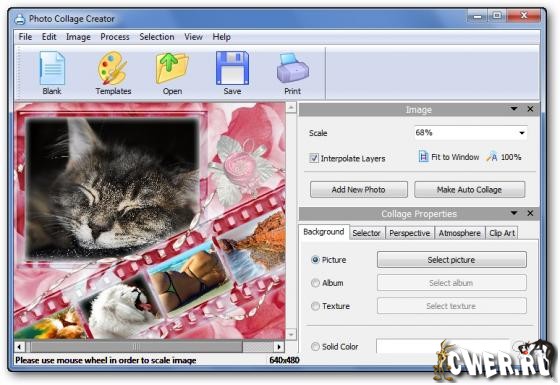Select the Album background option
The image size is (560, 385).
(x=315, y=283)
